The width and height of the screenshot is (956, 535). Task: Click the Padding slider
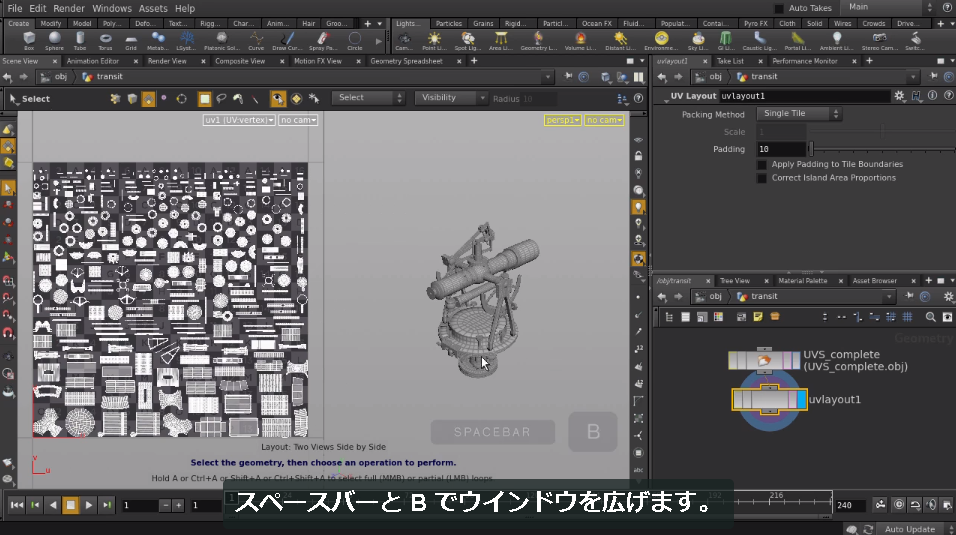[882, 149]
